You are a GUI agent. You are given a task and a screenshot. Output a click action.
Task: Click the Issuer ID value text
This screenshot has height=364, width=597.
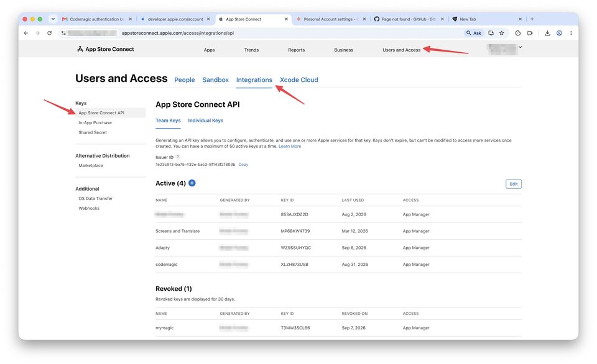click(x=195, y=165)
